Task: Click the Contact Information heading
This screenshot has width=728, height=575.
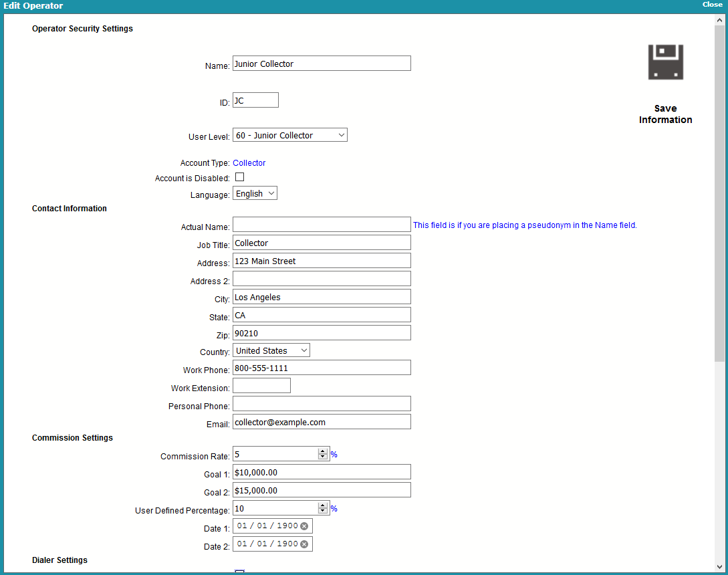Action: (x=69, y=209)
